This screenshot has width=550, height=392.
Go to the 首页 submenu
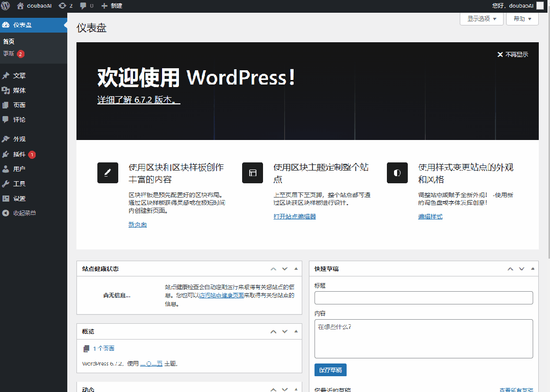coord(9,41)
